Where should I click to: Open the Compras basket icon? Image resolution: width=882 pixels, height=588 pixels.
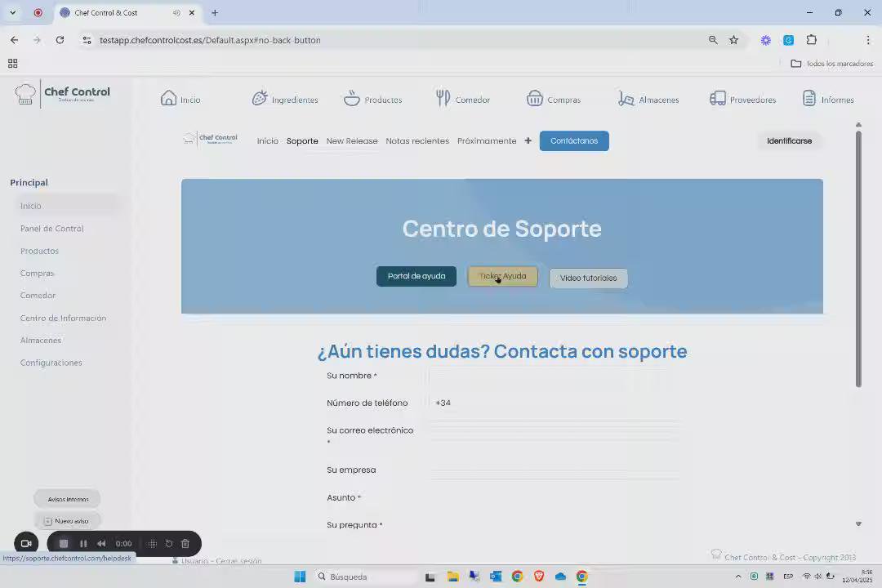(x=534, y=99)
